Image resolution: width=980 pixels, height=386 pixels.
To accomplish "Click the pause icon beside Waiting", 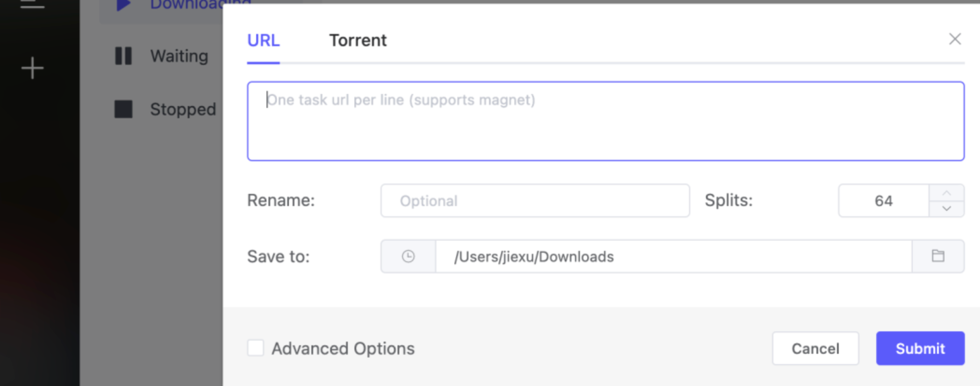I will (x=123, y=56).
